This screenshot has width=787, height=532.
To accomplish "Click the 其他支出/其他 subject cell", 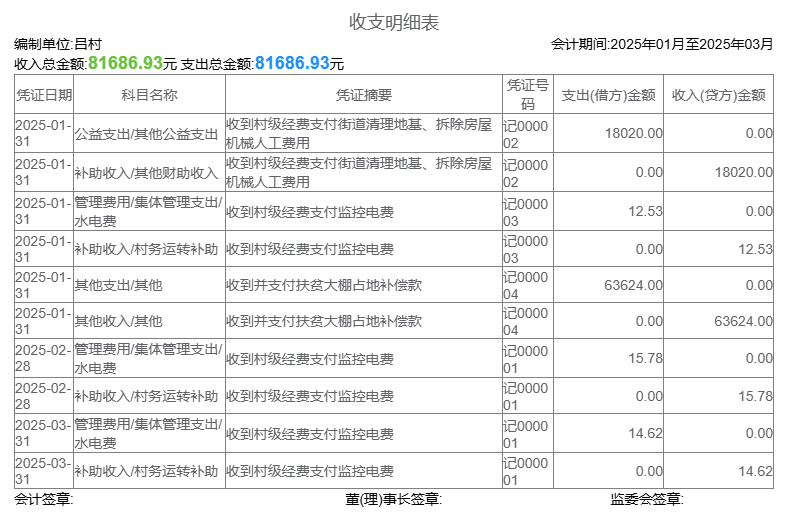I will click(118, 285).
